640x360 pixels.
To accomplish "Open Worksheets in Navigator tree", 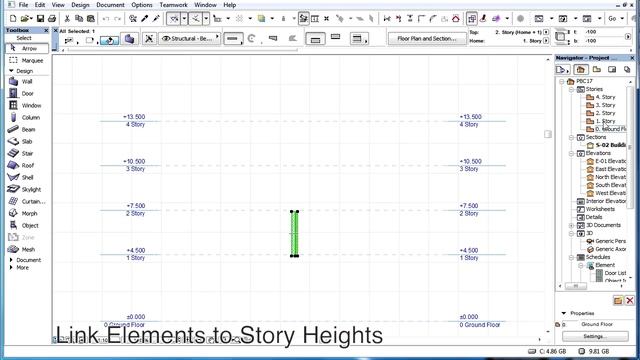I will pyautogui.click(x=600, y=209).
